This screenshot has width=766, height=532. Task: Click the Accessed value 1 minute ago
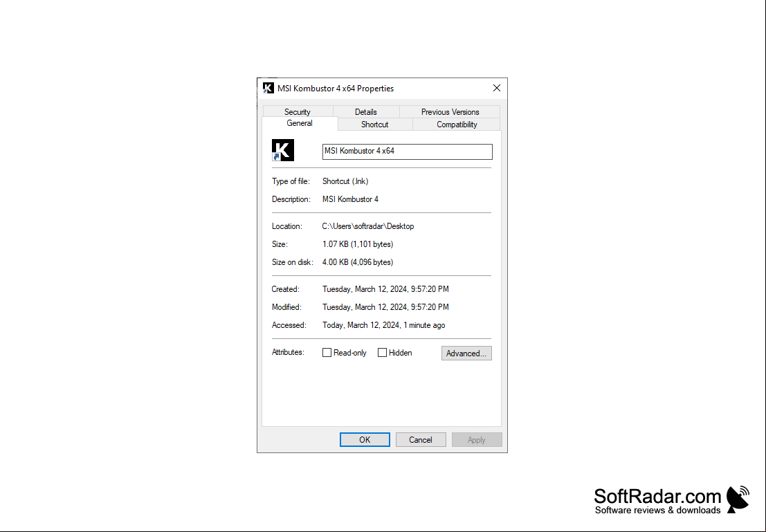click(383, 325)
